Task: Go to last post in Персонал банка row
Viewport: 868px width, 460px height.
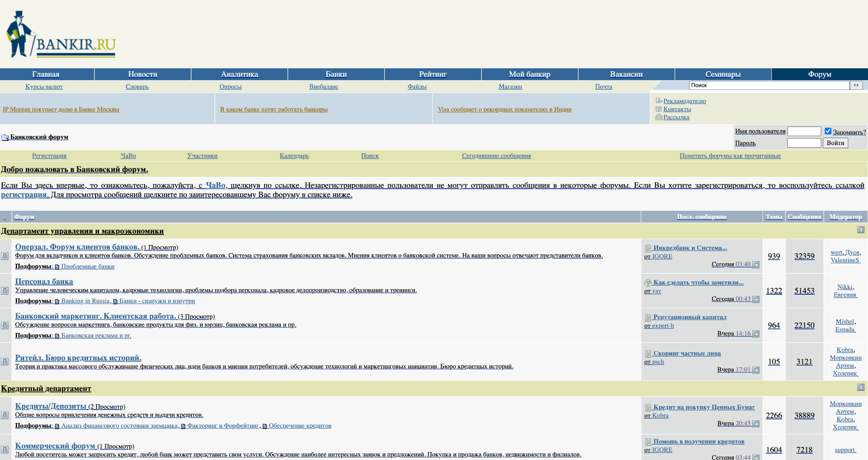Action: [x=756, y=299]
